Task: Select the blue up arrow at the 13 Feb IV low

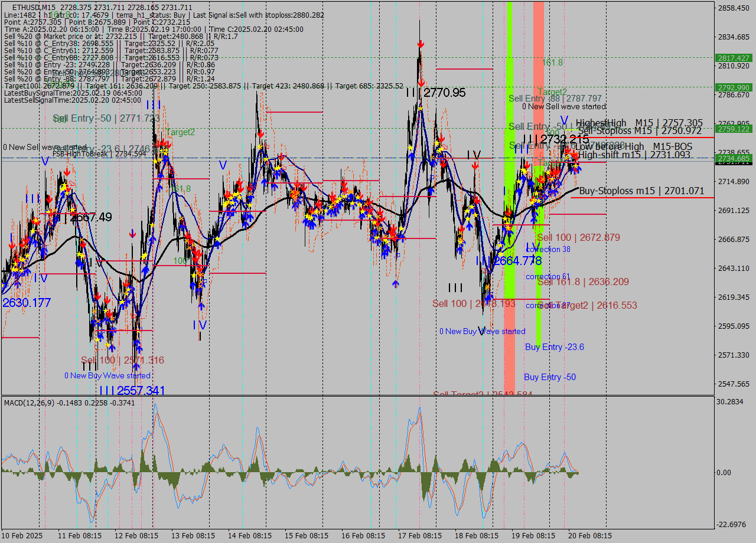Action: [x=201, y=307]
